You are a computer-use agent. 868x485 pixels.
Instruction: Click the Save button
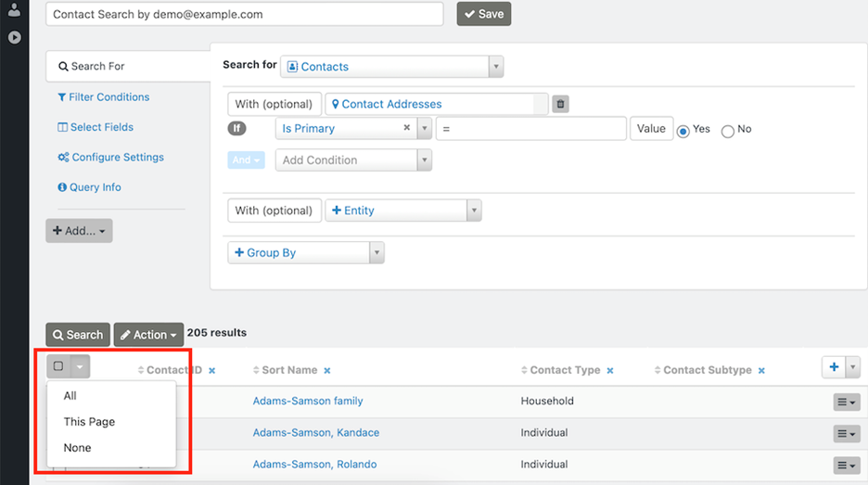pyautogui.click(x=483, y=14)
